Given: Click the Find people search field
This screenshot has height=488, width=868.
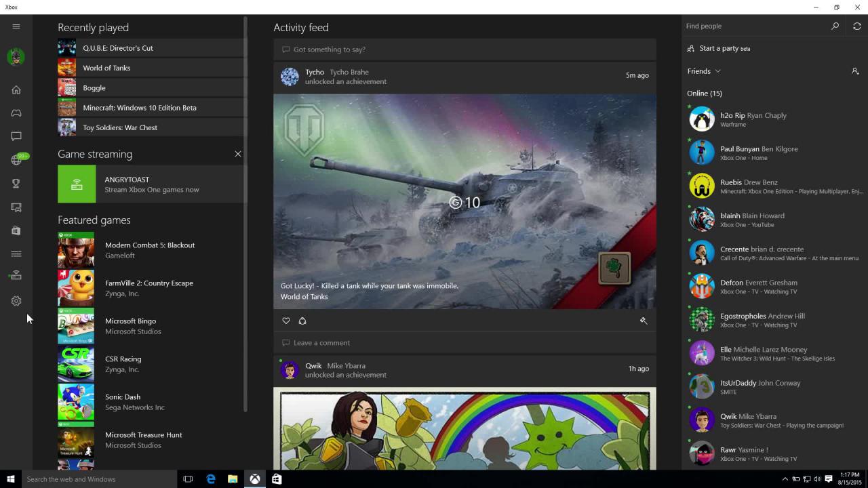Looking at the screenshot, I should pos(755,26).
